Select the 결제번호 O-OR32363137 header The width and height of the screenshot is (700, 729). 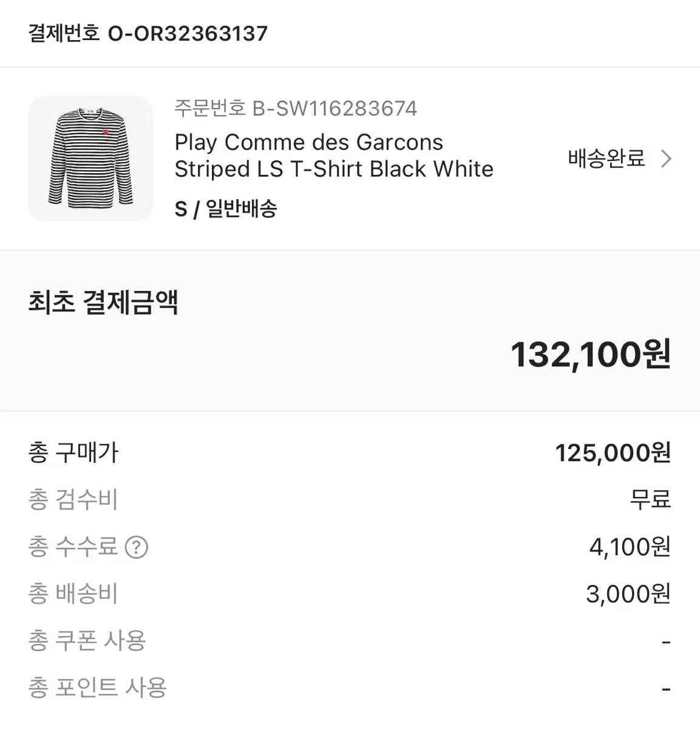(x=148, y=33)
